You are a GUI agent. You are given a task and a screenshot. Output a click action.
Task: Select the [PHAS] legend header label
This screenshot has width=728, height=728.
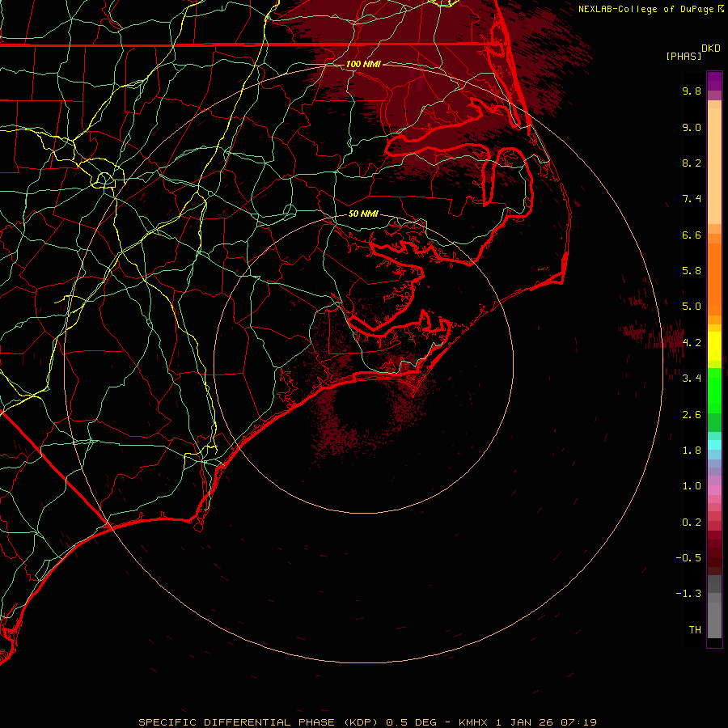click(x=684, y=56)
